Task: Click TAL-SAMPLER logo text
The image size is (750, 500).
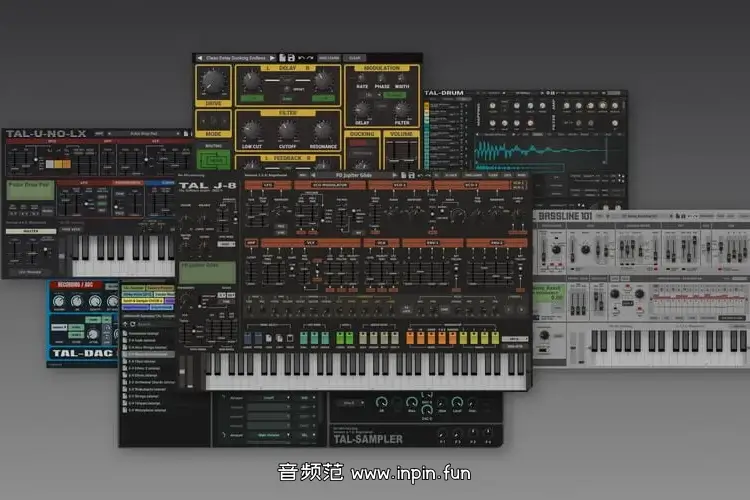Action: [x=368, y=439]
